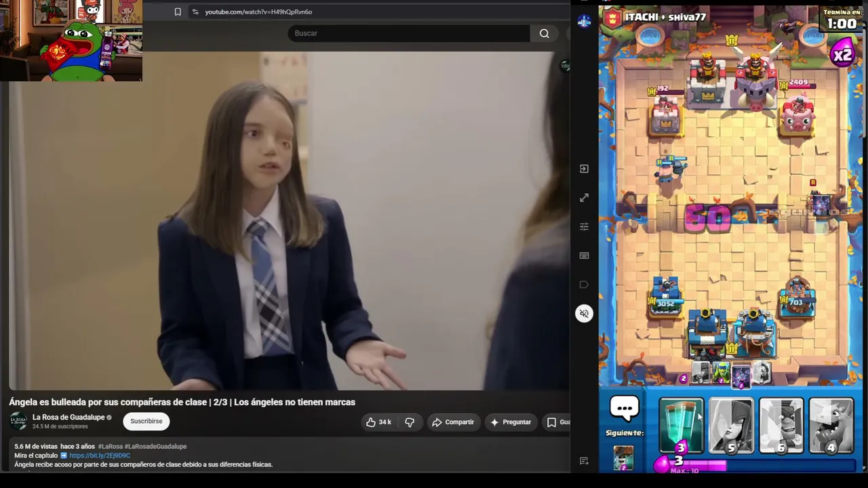The height and width of the screenshot is (488, 868).
Task: Select the dragon 4-elixir card
Action: [831, 426]
